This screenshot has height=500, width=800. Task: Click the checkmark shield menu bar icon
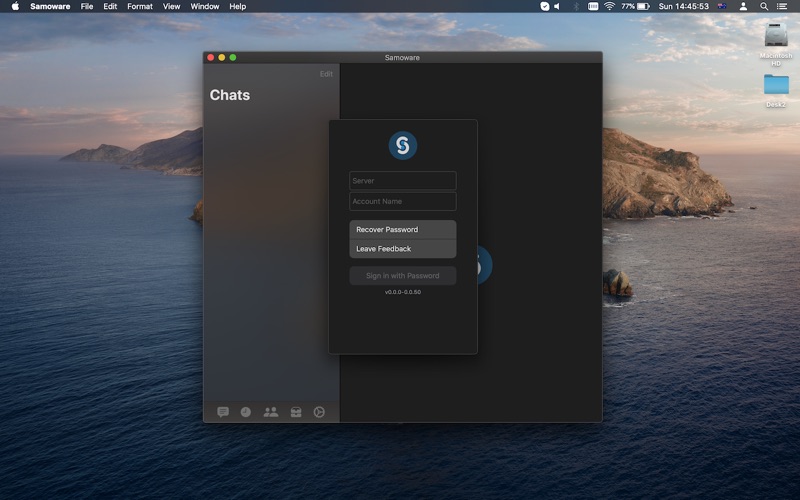(x=544, y=6)
